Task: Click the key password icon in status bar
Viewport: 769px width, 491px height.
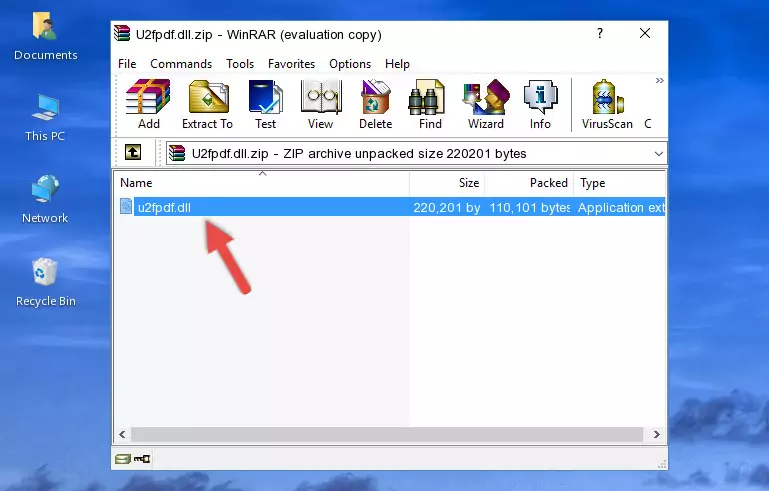Action: point(142,459)
